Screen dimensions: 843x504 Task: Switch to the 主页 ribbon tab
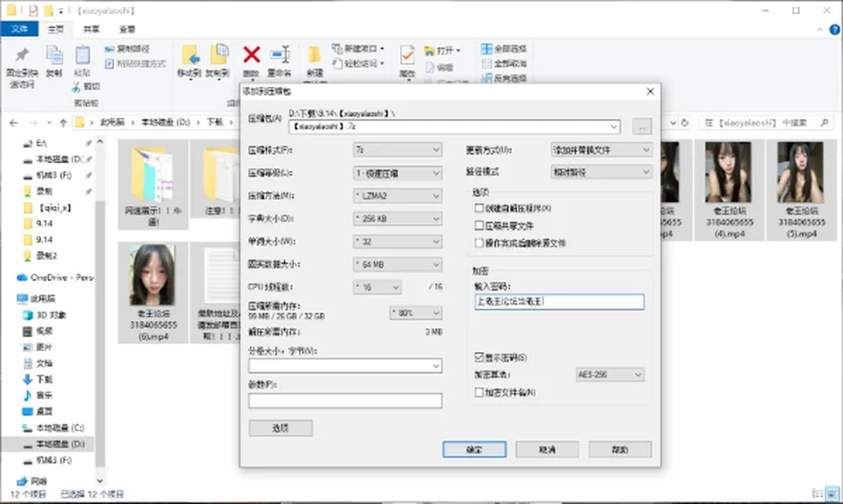(x=55, y=29)
